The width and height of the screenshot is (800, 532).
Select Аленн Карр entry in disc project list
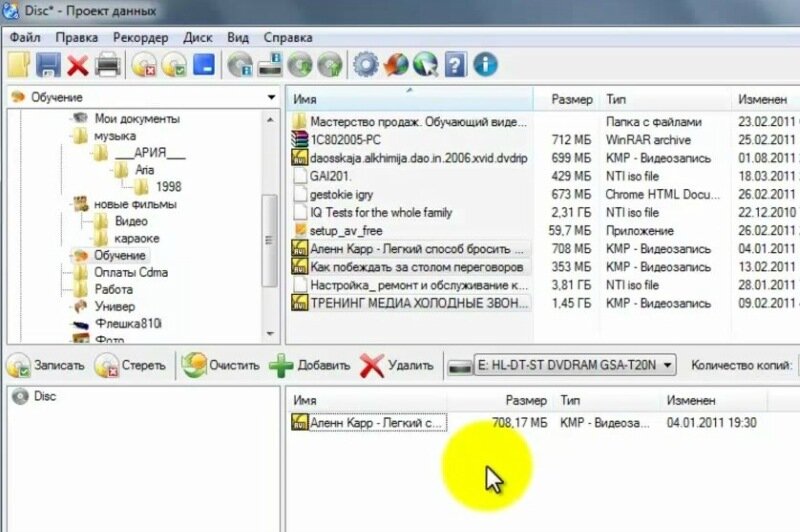point(376,423)
